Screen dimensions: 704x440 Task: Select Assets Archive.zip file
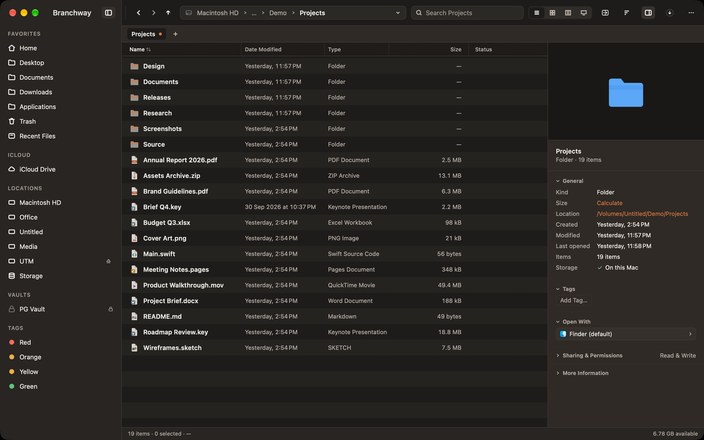coord(334,176)
